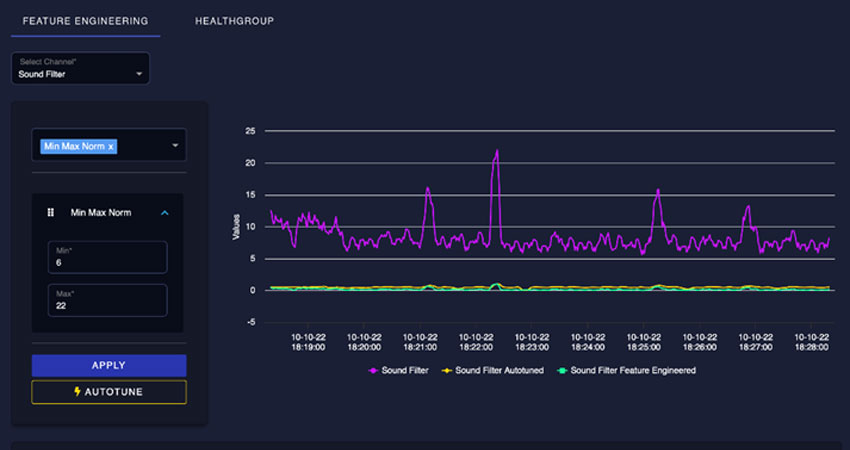Click the 25 y-axis label
This screenshot has height=450, width=850.
click(x=250, y=131)
